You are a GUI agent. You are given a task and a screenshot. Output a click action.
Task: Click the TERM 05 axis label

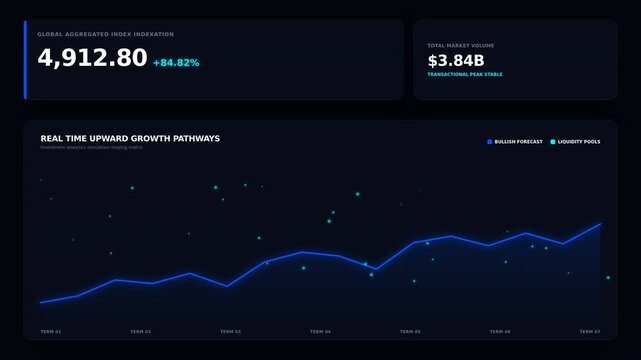[410, 331]
